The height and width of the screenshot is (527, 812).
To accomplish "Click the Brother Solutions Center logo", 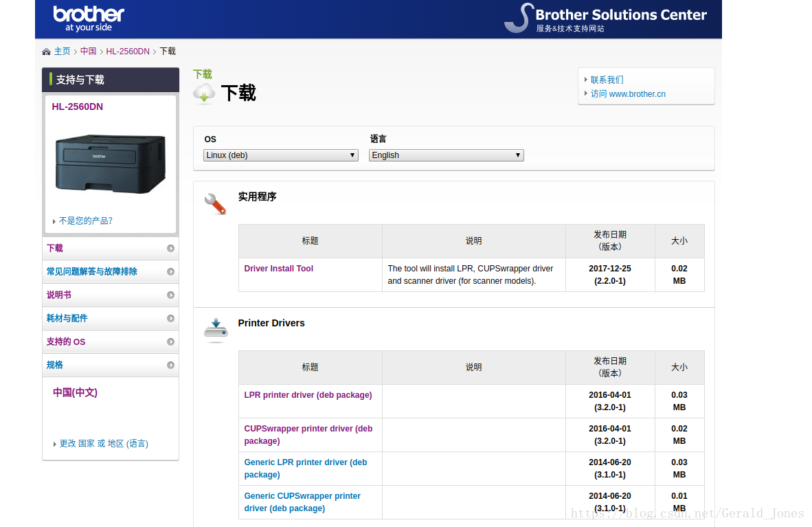I will point(605,19).
